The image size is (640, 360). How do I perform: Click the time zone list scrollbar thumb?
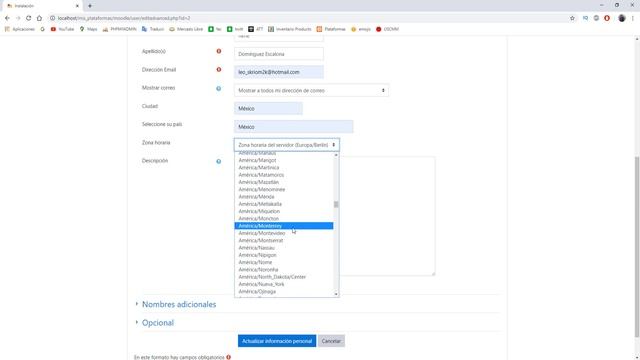click(336, 204)
